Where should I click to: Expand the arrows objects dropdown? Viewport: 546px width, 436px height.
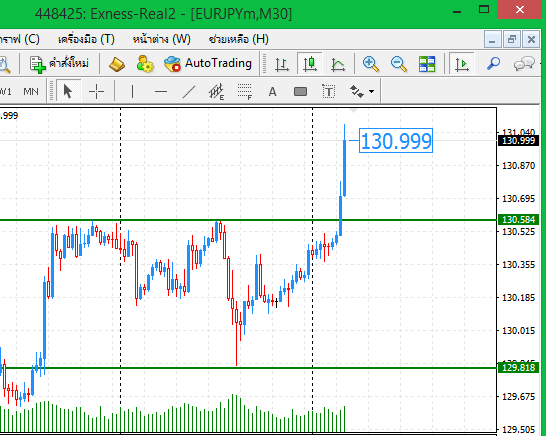click(372, 92)
